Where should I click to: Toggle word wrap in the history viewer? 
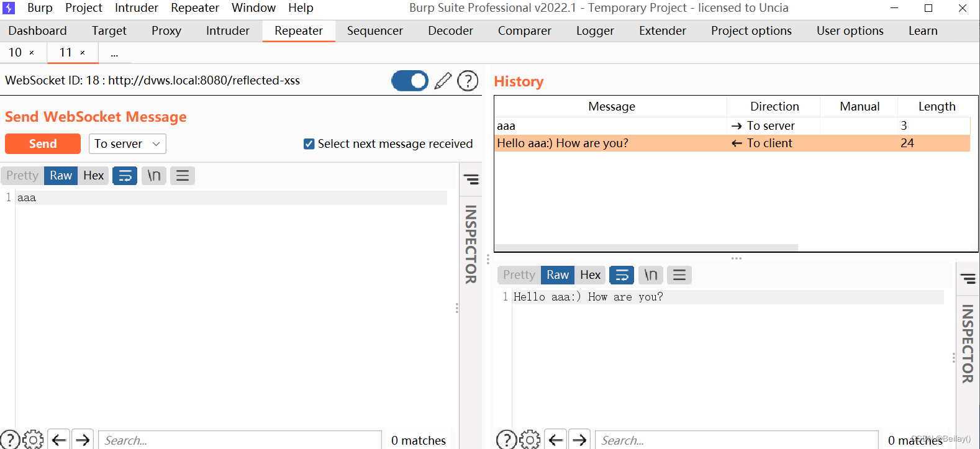pos(622,275)
